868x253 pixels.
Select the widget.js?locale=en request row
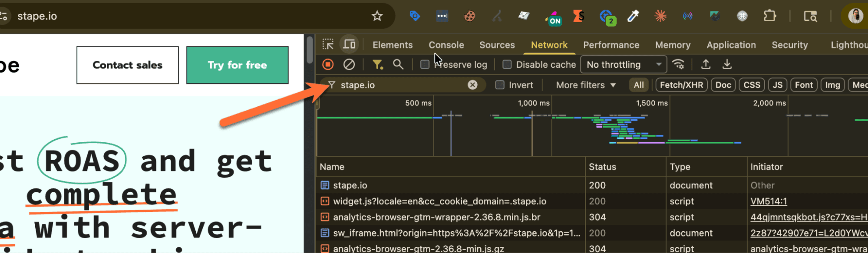[x=592, y=201]
